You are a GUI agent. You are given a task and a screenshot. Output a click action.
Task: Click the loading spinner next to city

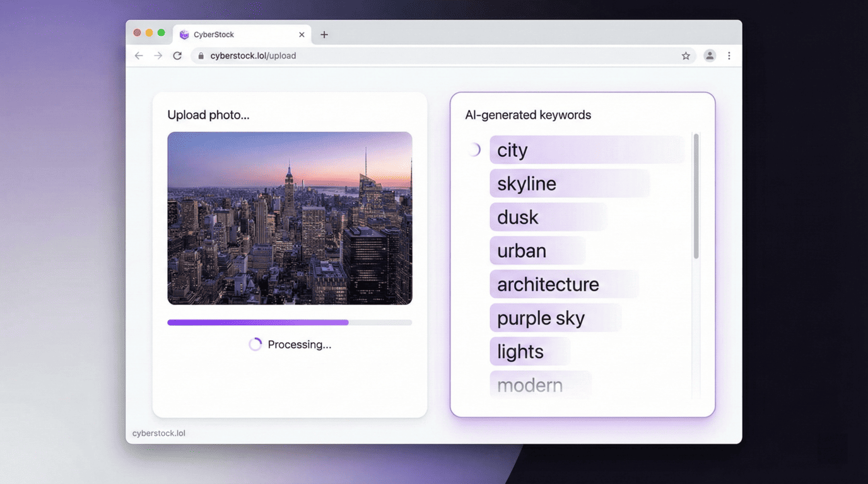pos(474,149)
